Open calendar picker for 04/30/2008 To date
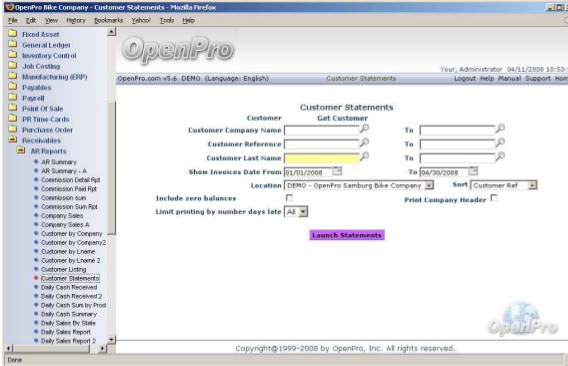 coord(473,171)
